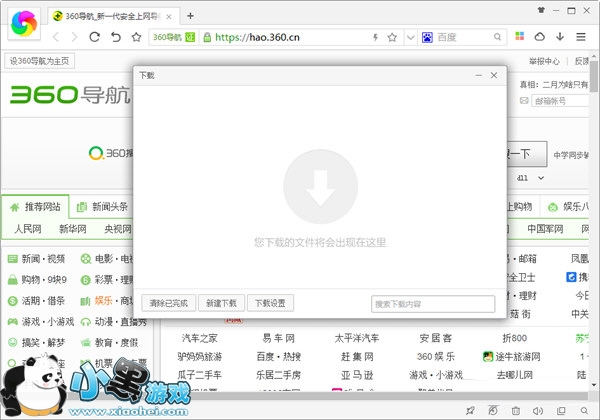Open the Baidu search engine selector
The height and width of the screenshot is (420, 600).
[x=428, y=37]
